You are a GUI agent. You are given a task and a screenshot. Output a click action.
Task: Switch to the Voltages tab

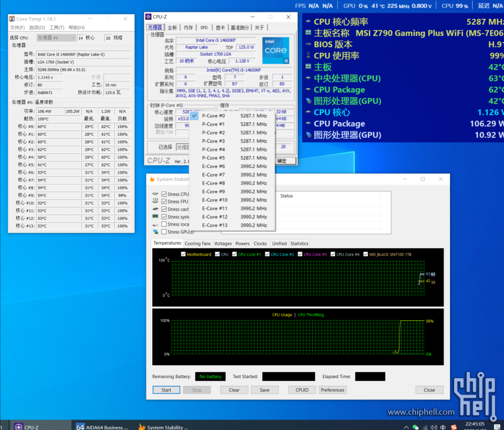(x=223, y=244)
